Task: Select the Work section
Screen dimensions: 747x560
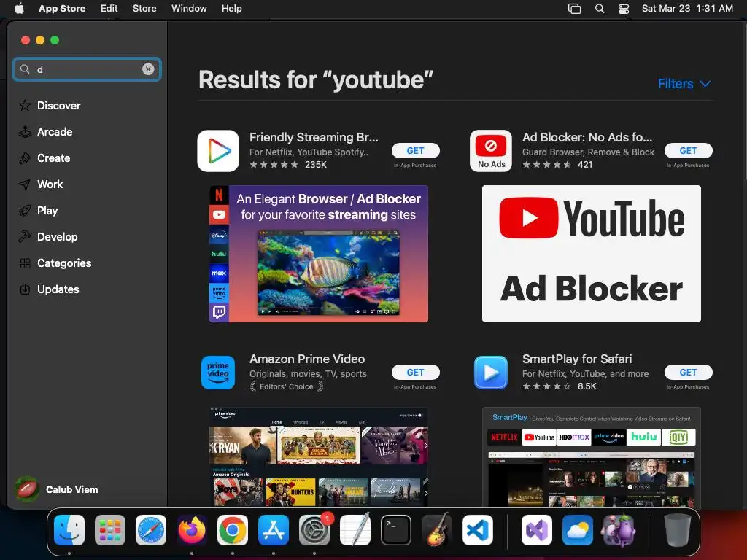Action: [41, 184]
